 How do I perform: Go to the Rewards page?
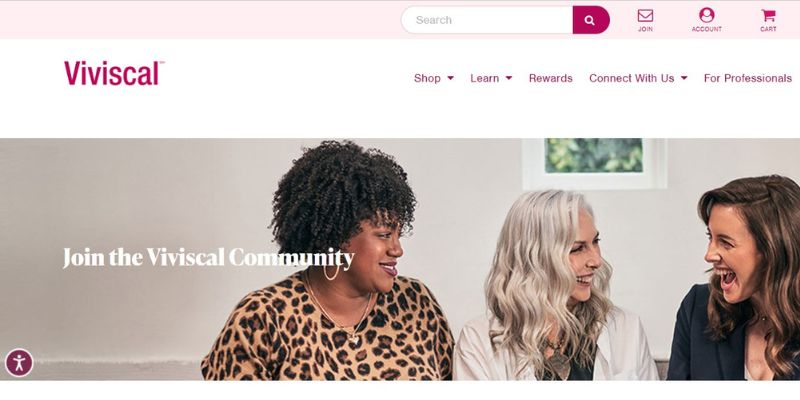pos(551,78)
